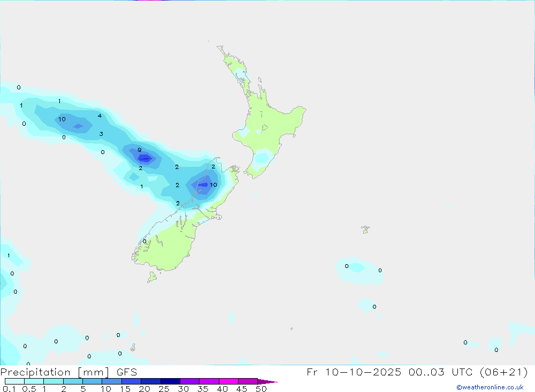Click the 15–20 mm legend swatch
Screen dimensions: 535x392
[x=132, y=381]
